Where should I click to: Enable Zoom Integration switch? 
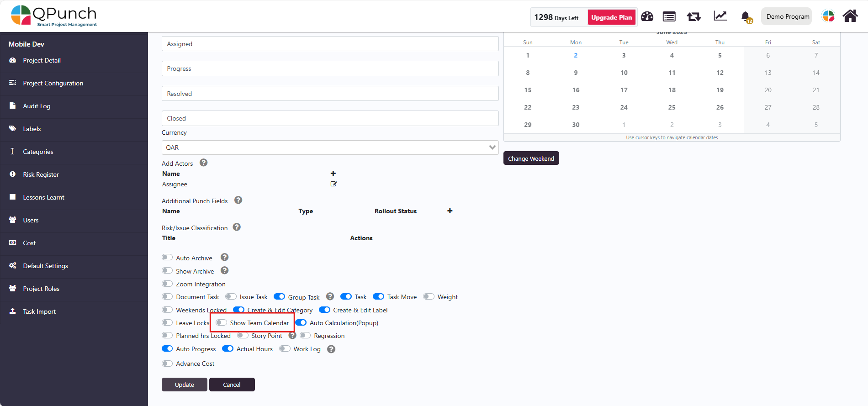tap(167, 284)
